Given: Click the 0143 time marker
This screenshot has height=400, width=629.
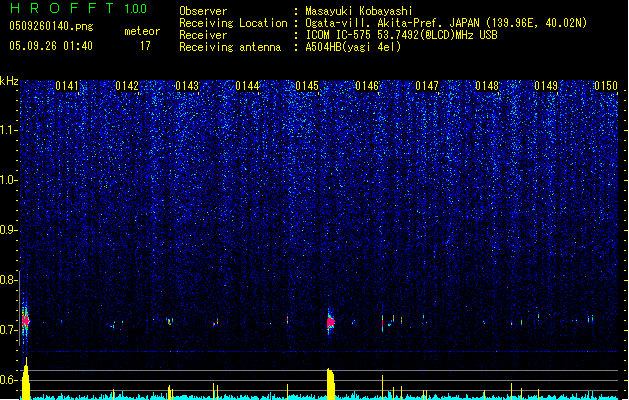Looking at the screenshot, I should click(187, 86).
